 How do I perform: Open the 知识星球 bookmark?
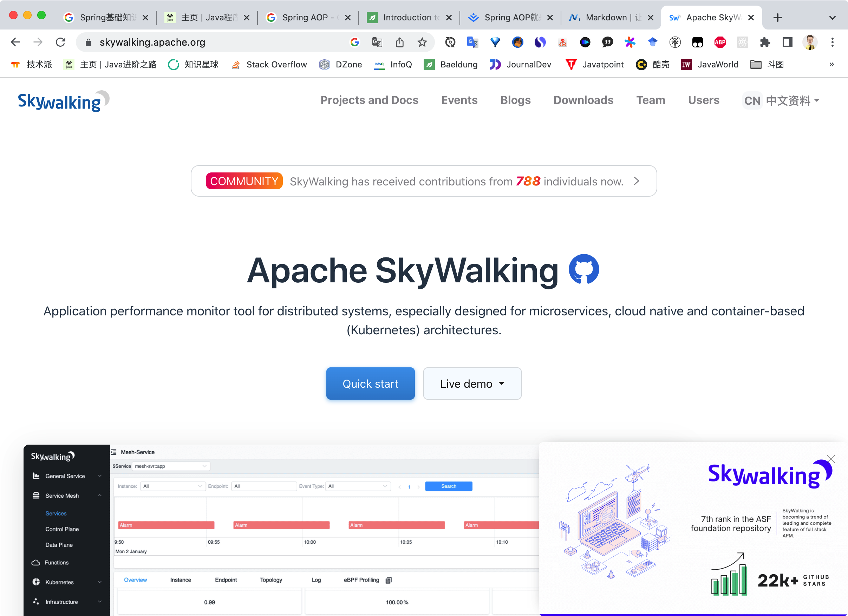click(x=193, y=64)
